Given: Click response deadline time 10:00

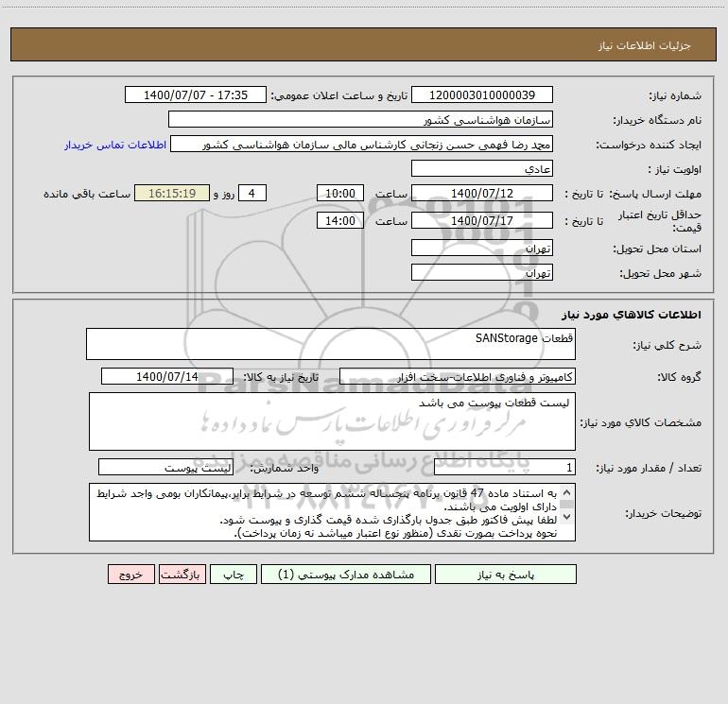Looking at the screenshot, I should click(339, 193).
